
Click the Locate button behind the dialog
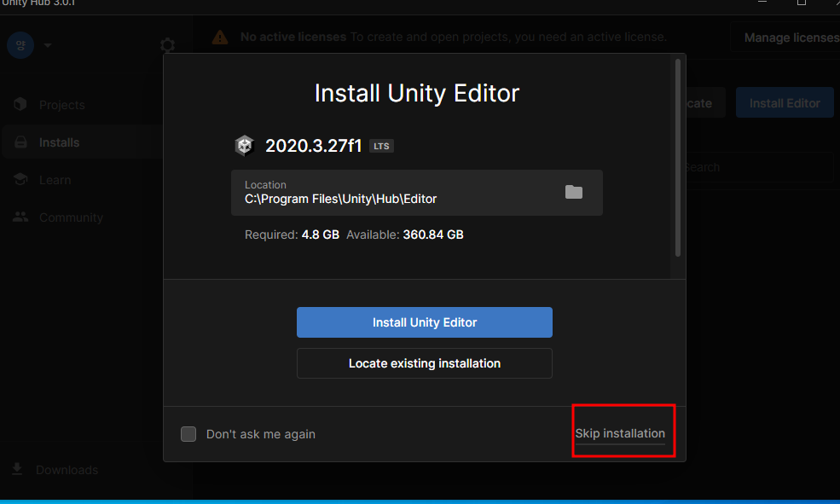tap(705, 103)
